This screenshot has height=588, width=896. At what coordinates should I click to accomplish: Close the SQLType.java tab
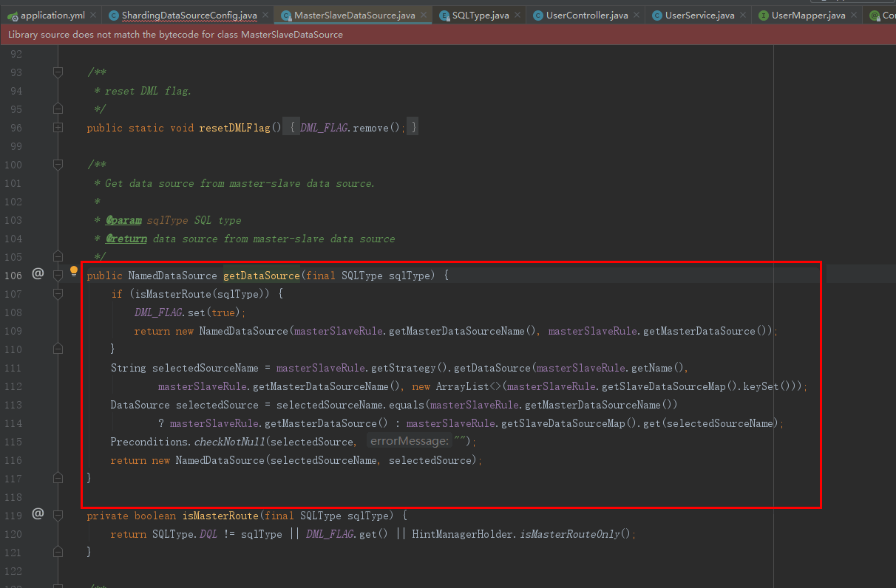(517, 16)
